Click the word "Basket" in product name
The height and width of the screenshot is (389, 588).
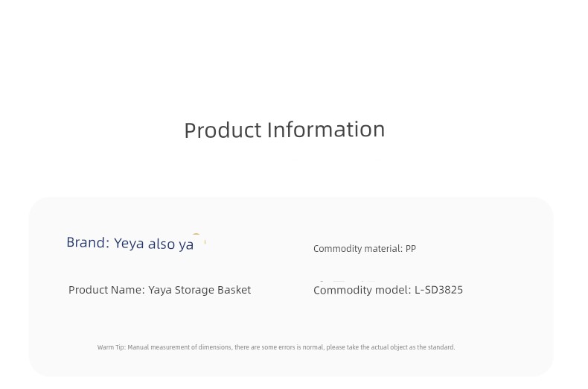click(x=234, y=290)
